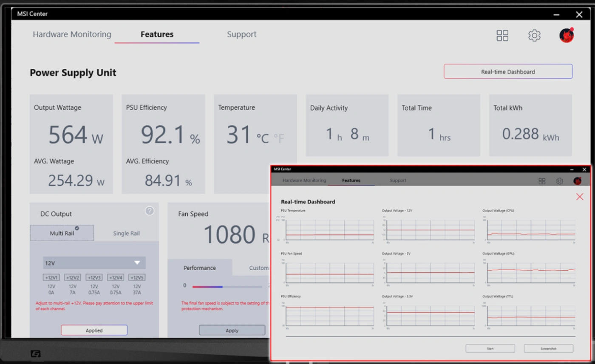
Task: Expand the 12V dropdown
Action: click(x=94, y=263)
